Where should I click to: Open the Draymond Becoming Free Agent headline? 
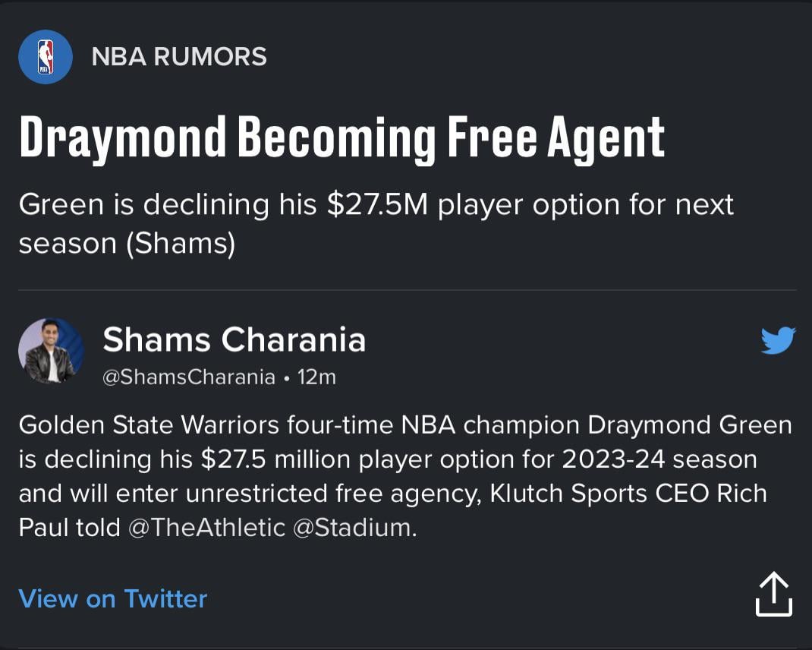[341, 137]
